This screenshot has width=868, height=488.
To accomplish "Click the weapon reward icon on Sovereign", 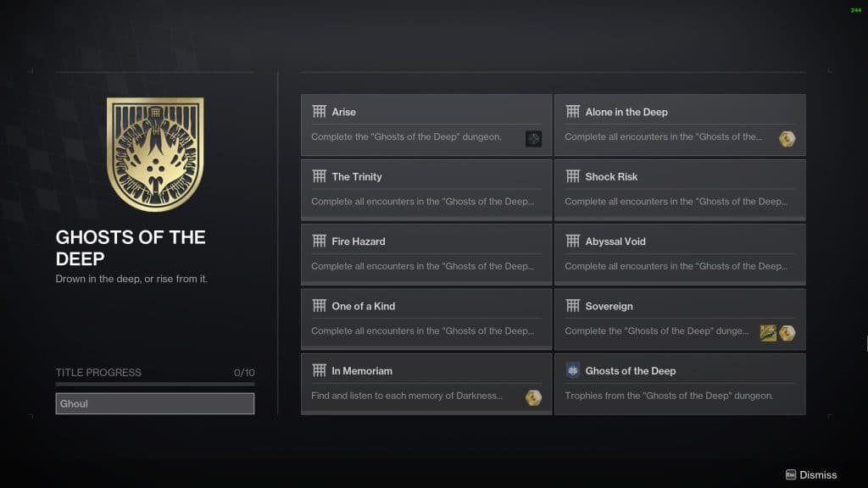I will pos(768,332).
